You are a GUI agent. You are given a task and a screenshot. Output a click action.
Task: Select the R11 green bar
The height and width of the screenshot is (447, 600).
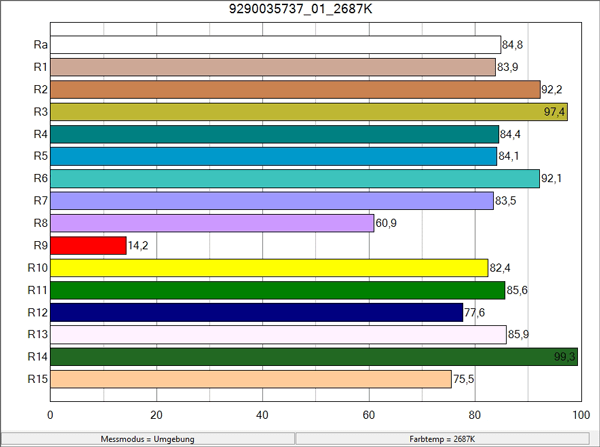[x=278, y=290]
